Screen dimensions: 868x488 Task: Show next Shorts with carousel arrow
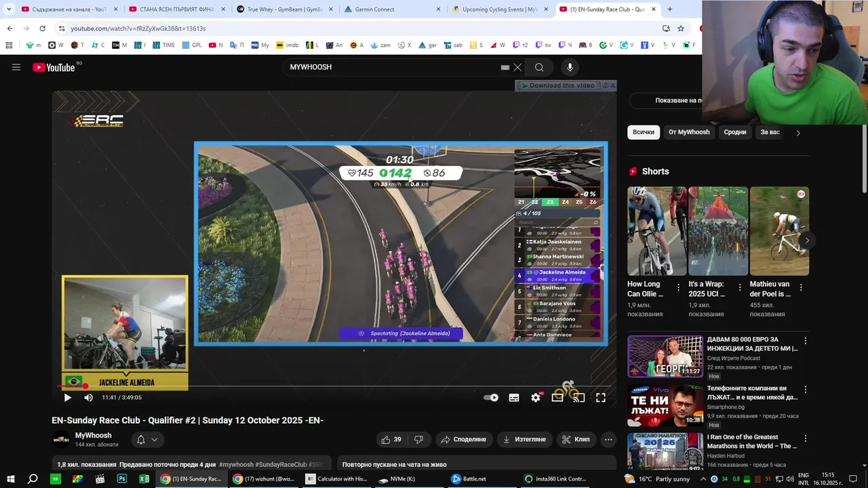pos(807,241)
